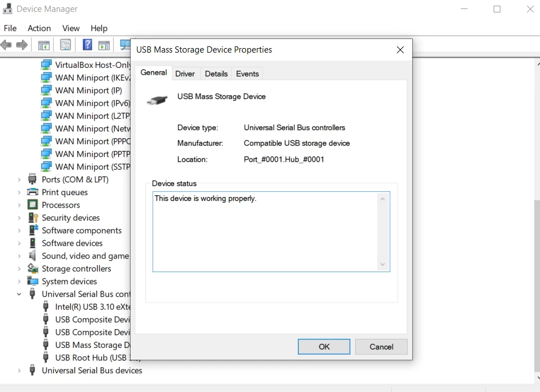Click the Device status scroll up arrow
This screenshot has height=392, width=540.
382,199
